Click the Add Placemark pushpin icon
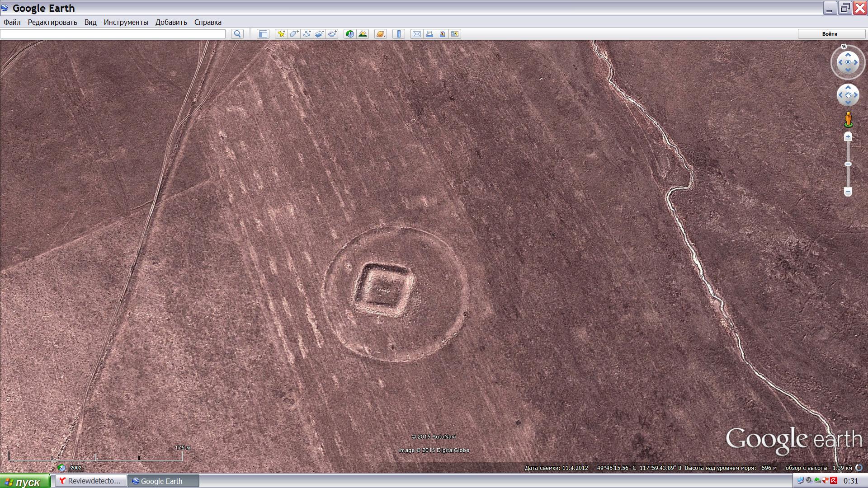Screen dimensions: 868x488 pyautogui.click(x=281, y=34)
